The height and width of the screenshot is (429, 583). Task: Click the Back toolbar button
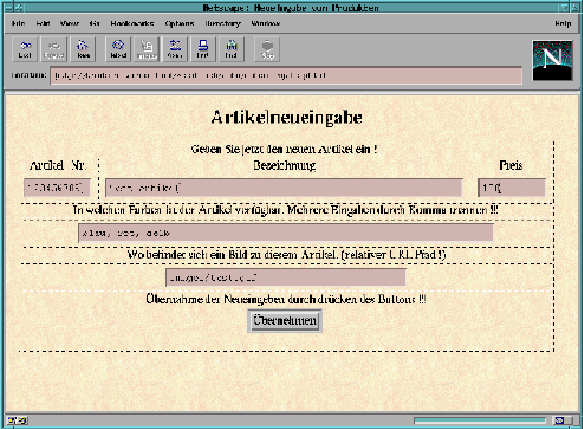25,49
